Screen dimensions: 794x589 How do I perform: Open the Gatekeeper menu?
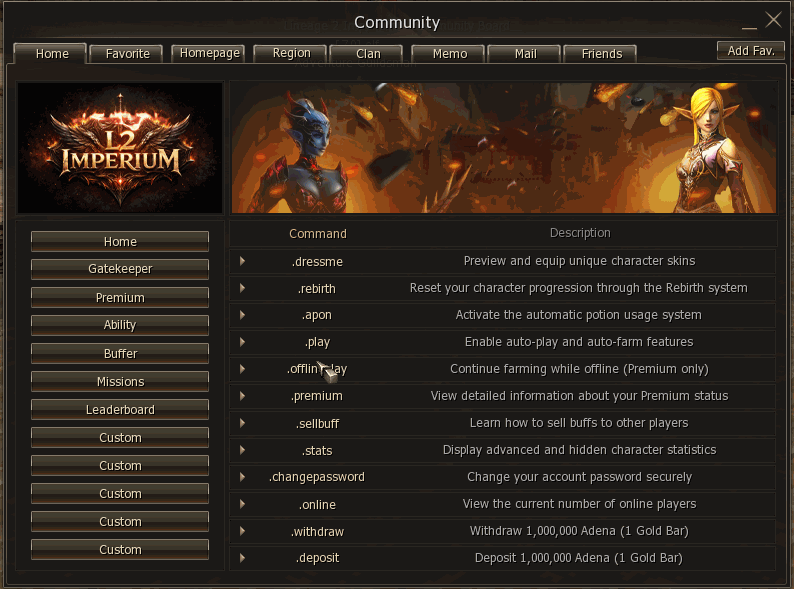pos(120,269)
